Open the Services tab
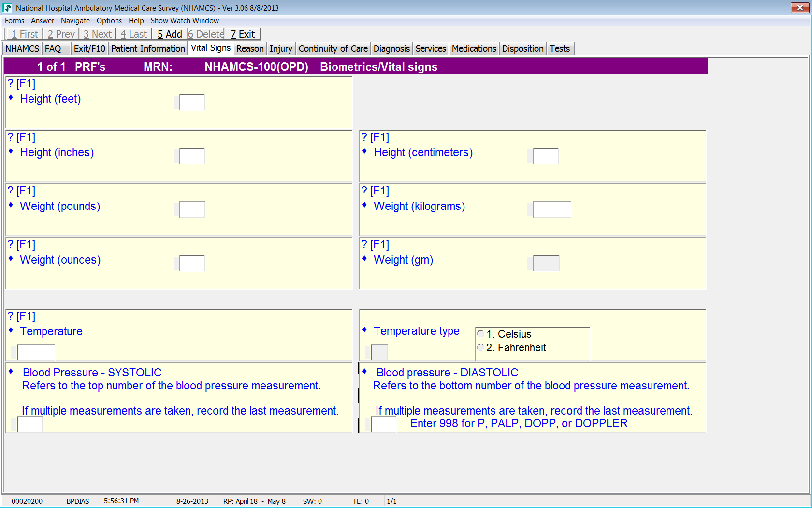This screenshot has width=812, height=508. [x=431, y=49]
